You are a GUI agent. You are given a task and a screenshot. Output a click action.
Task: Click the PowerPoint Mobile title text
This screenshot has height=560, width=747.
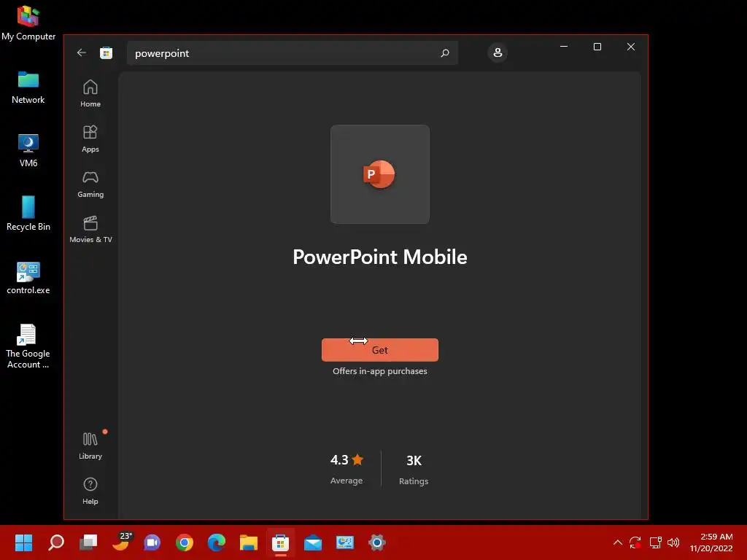tap(379, 257)
